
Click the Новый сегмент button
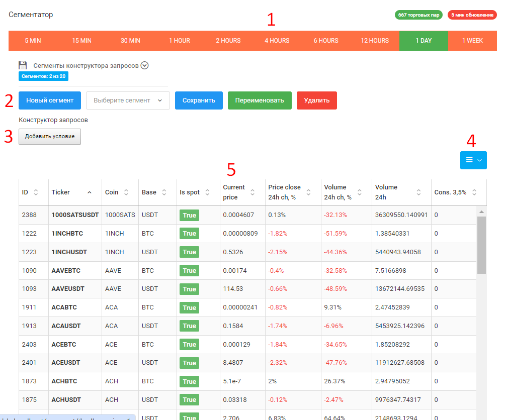50,100
